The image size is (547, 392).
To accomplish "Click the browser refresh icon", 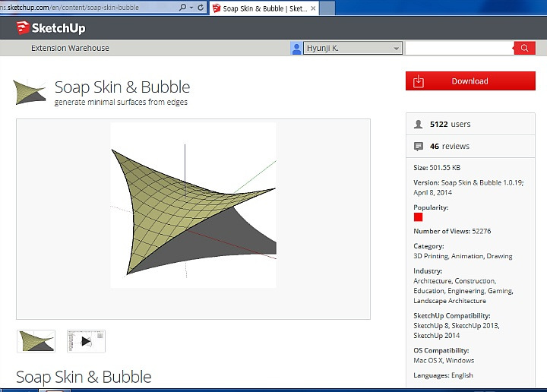I will tap(201, 8).
